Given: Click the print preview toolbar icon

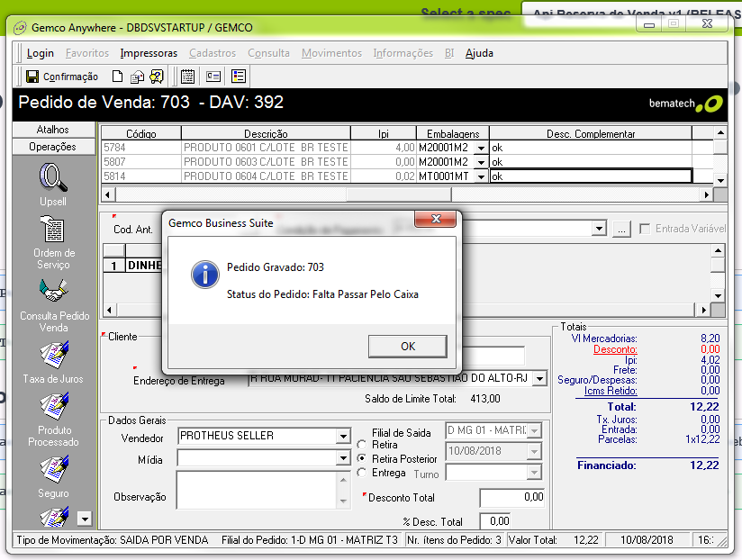Looking at the screenshot, I should coord(137,77).
